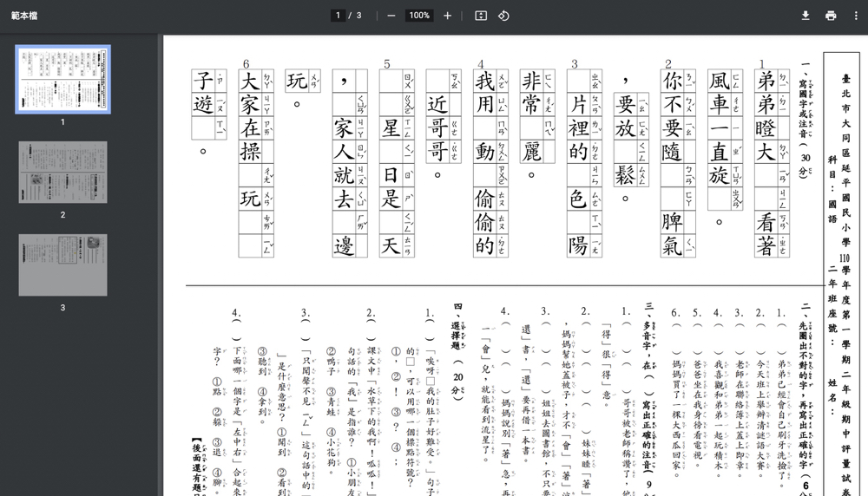Viewport: 868px width, 496px height.
Task: Open page 1 thumbnail
Action: point(62,80)
